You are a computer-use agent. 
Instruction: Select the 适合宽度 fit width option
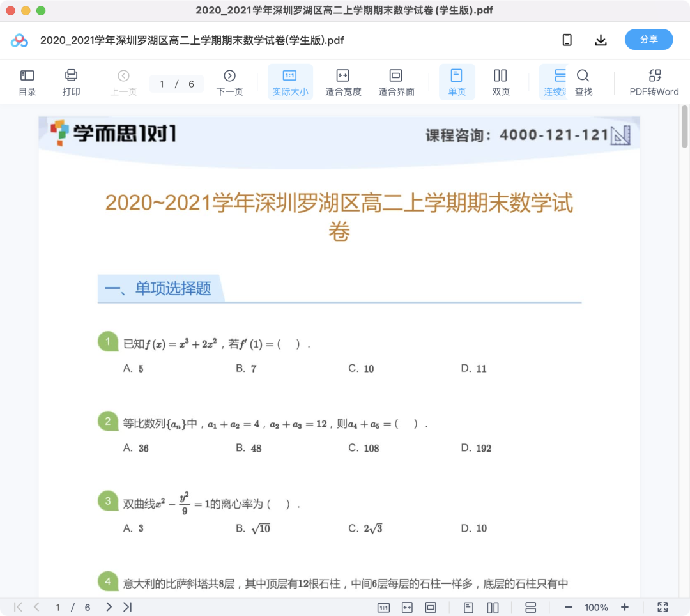click(343, 82)
